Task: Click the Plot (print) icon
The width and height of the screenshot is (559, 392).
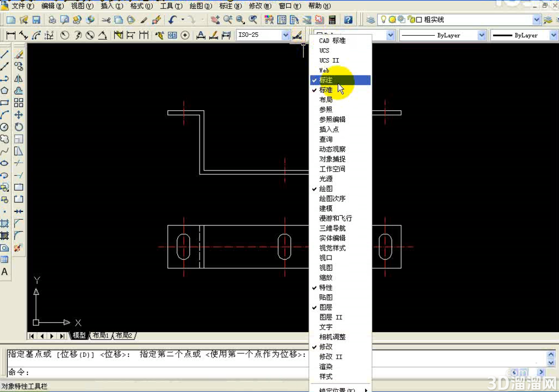Action: pyautogui.click(x=52, y=20)
